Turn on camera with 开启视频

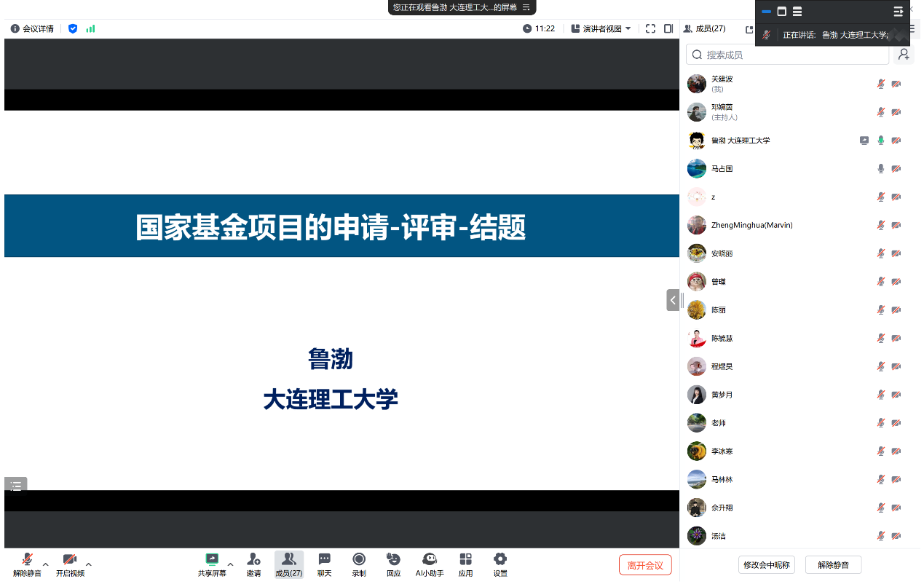point(70,564)
